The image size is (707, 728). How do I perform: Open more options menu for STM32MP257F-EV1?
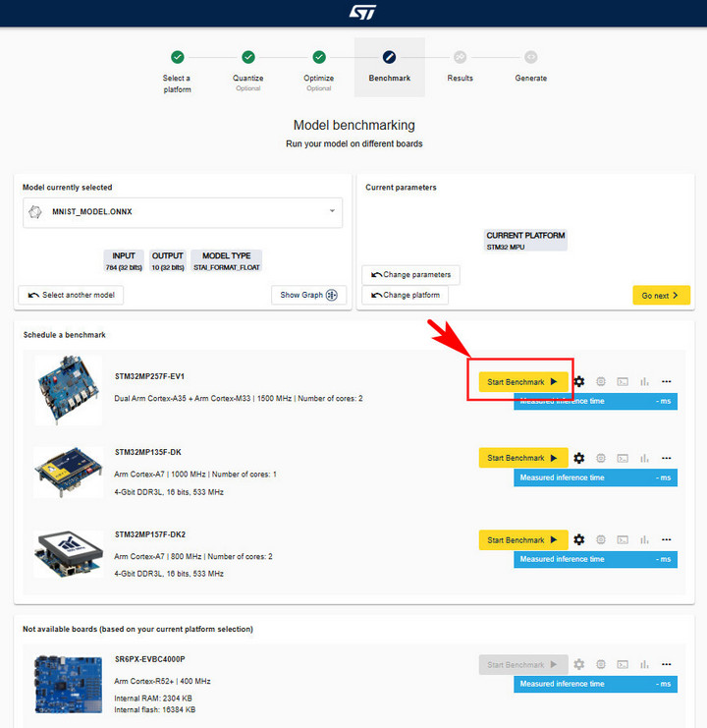point(666,381)
